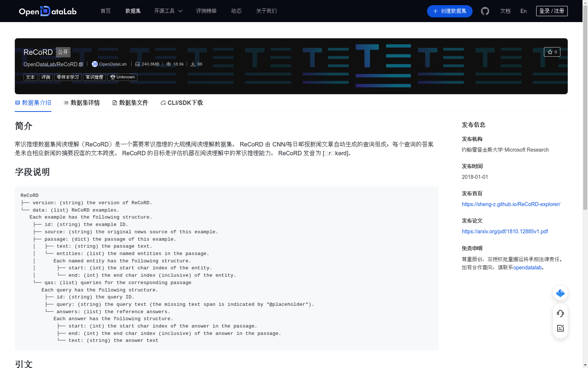Image resolution: width=588 pixels, height=368 pixels.
Task: Expand the 开源工具 dropdown menu
Action: [x=168, y=11]
